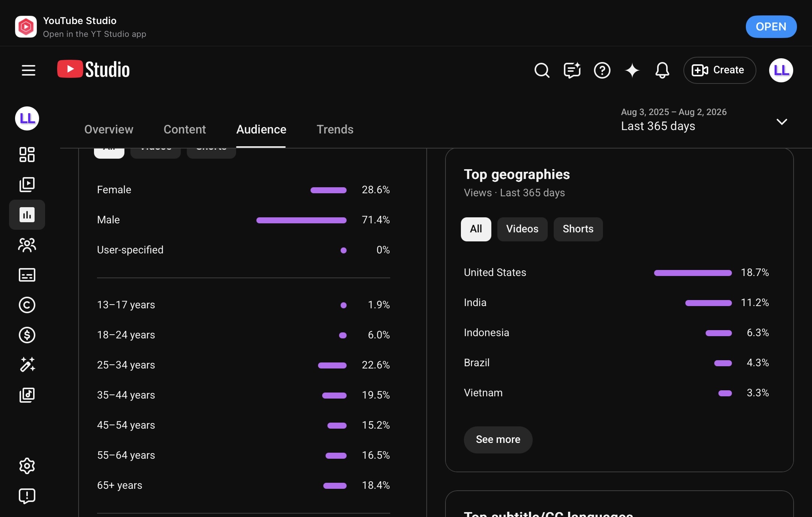Select the All filter in Top geographies
Screen dimensions: 812x517
click(476, 229)
